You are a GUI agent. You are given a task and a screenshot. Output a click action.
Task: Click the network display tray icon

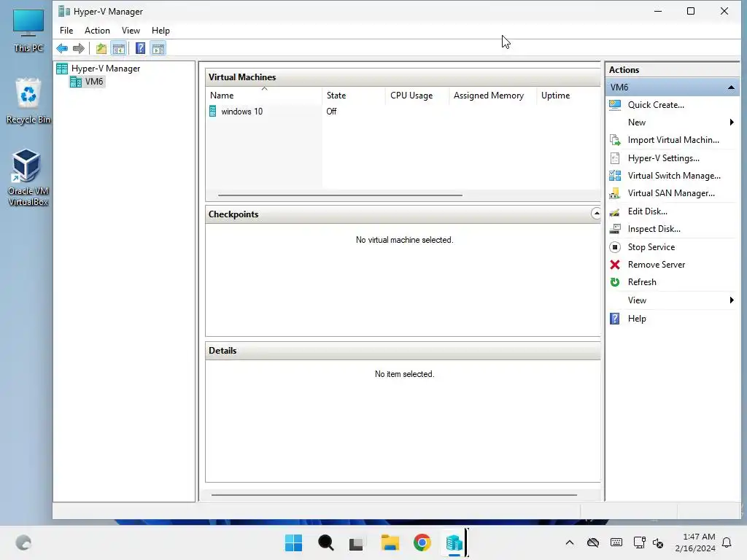coord(639,542)
